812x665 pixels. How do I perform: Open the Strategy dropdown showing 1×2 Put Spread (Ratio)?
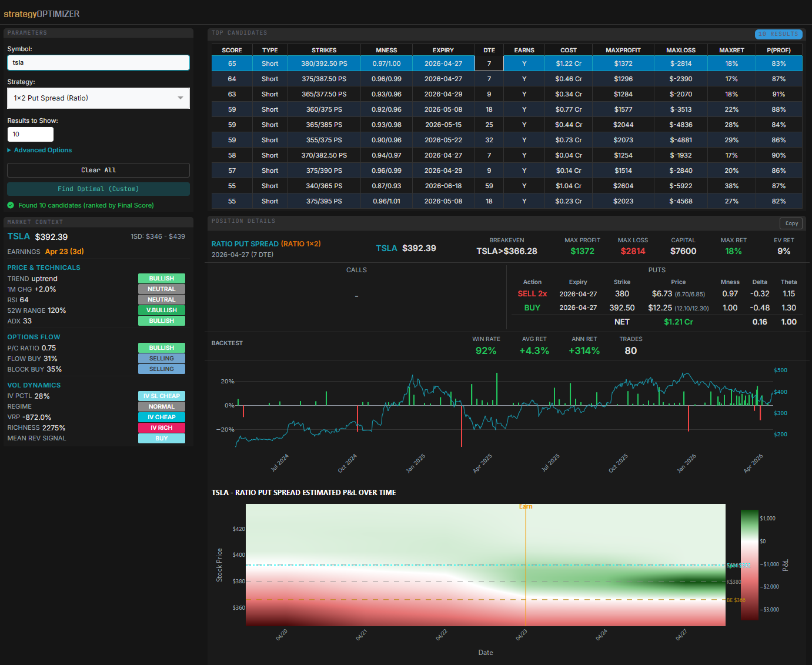[98, 98]
